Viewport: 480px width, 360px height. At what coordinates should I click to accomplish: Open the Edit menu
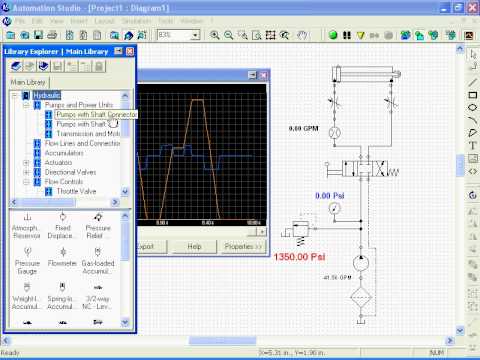[x=37, y=21]
